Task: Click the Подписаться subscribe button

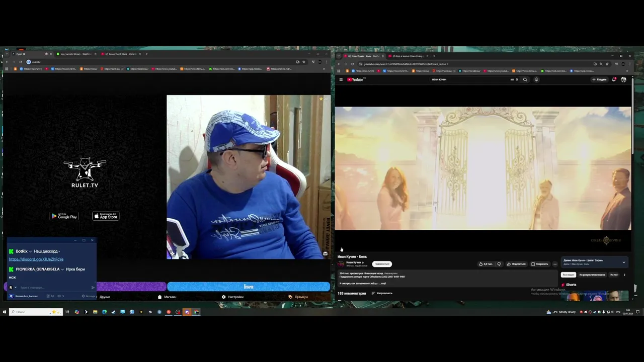Action: coord(382,264)
